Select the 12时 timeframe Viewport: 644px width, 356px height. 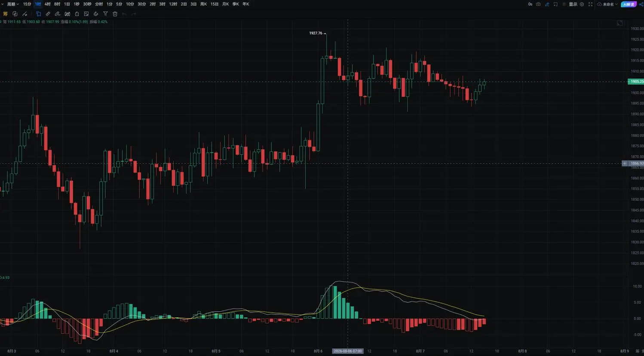[x=173, y=4]
